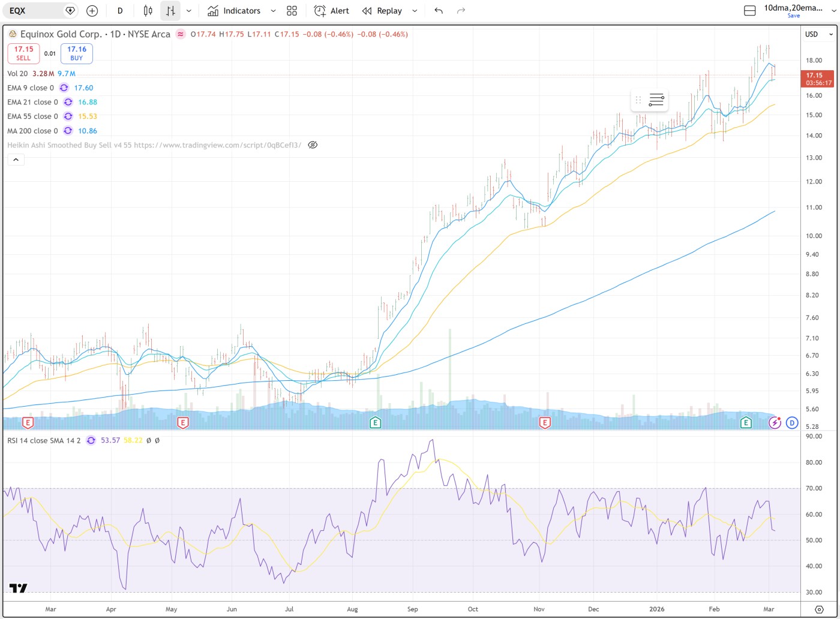Open the Replay mode item

(382, 11)
